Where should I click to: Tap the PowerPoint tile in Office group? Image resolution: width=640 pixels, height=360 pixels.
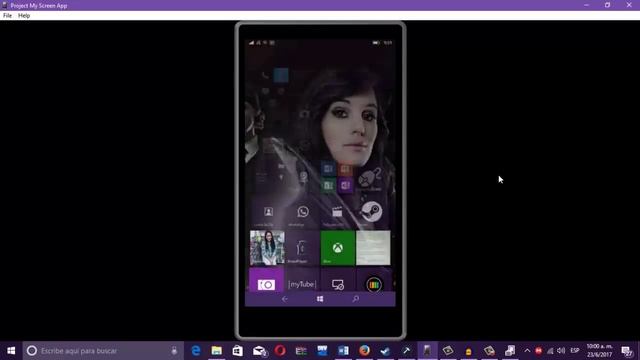(x=345, y=169)
